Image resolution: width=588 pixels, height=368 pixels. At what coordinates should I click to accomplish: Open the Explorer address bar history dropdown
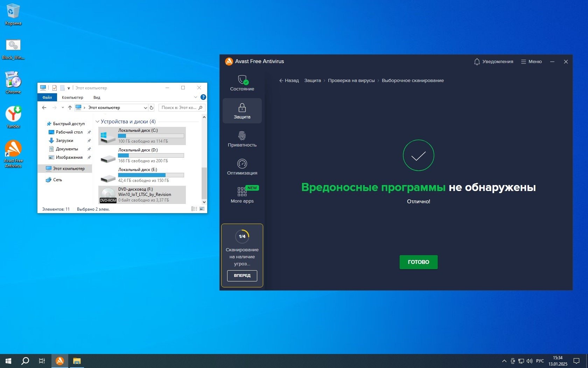click(x=145, y=108)
